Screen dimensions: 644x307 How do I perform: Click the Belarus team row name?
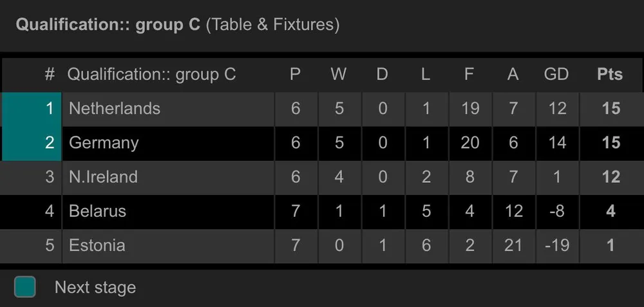point(97,211)
